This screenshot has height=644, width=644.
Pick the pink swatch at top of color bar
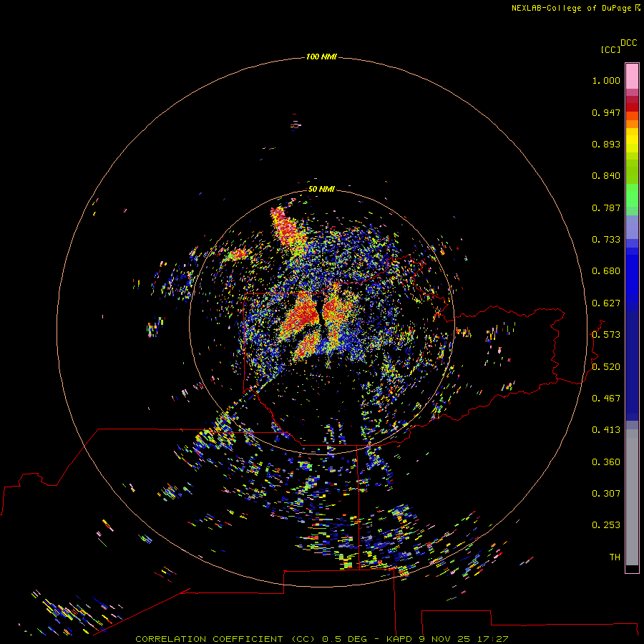pyautogui.click(x=632, y=76)
